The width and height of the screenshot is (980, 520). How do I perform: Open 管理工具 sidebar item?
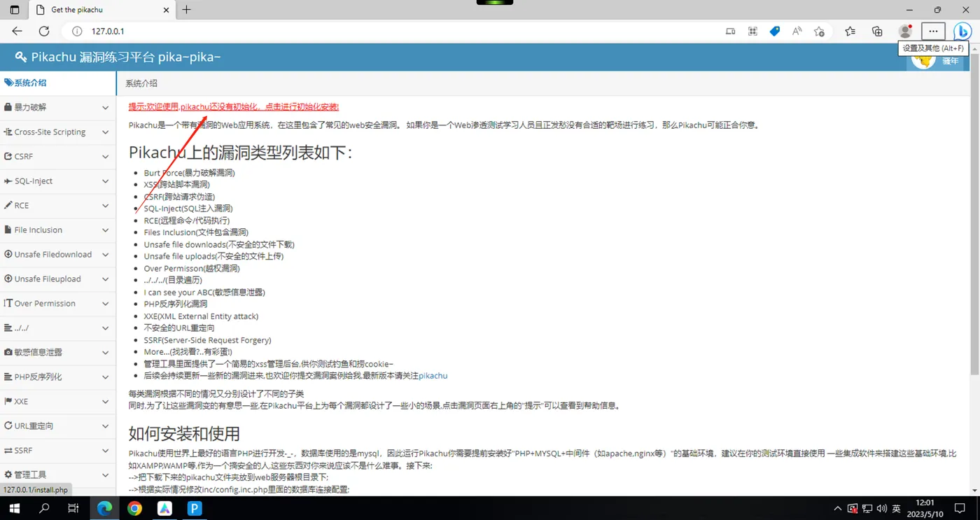click(x=57, y=475)
